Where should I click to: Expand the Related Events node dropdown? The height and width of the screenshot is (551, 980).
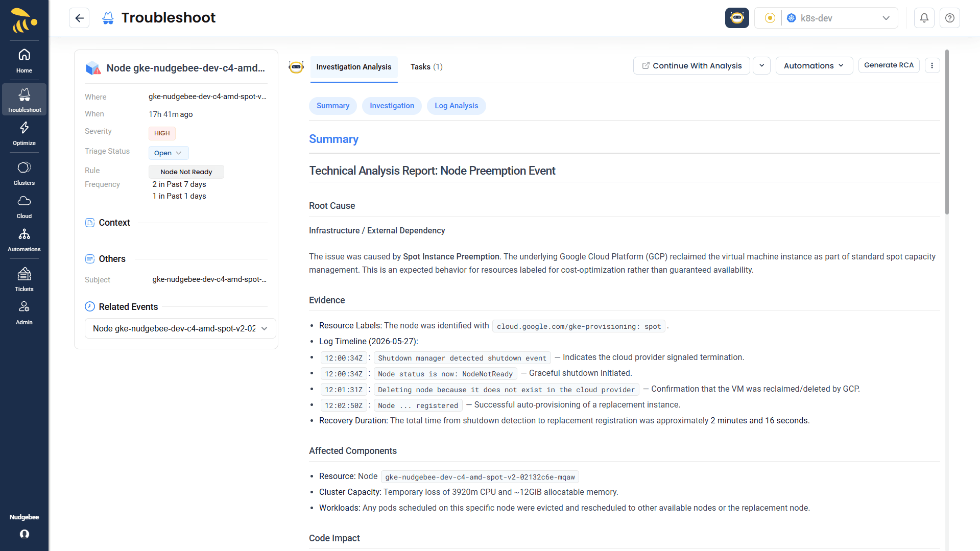point(180,328)
